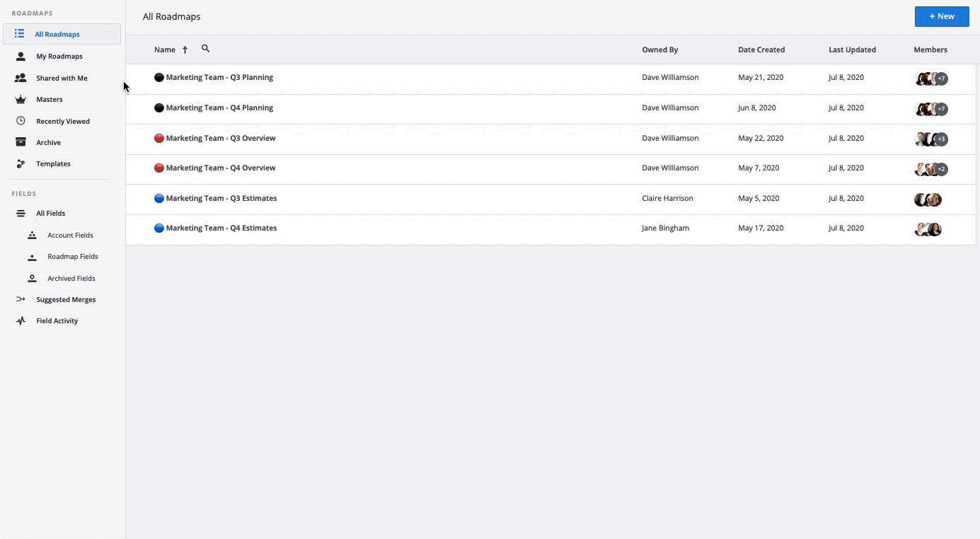Click owner Claire Harrison

pyautogui.click(x=667, y=199)
